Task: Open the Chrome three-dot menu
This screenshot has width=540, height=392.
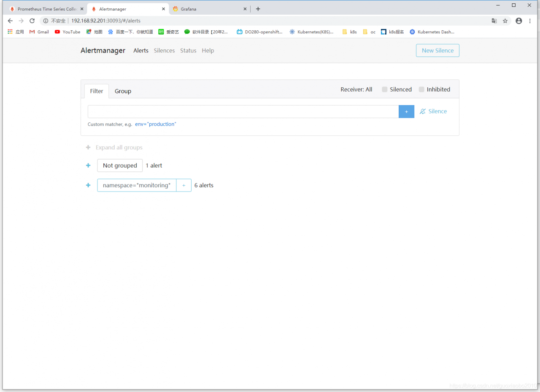Action: click(x=530, y=21)
